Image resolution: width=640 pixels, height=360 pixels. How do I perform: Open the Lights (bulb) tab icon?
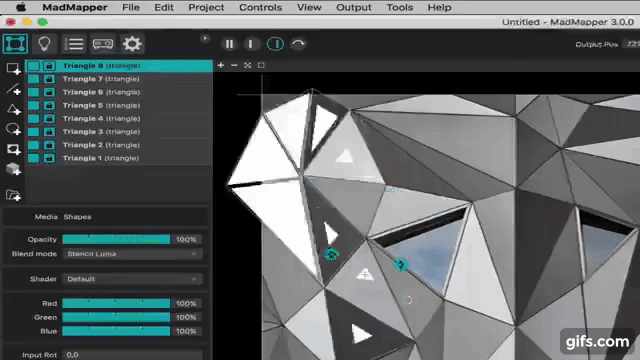pyautogui.click(x=44, y=44)
